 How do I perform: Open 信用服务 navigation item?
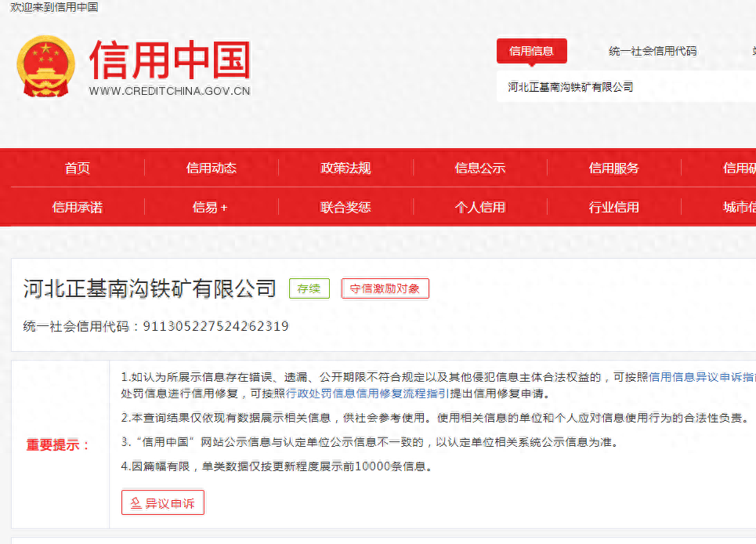[x=613, y=168]
